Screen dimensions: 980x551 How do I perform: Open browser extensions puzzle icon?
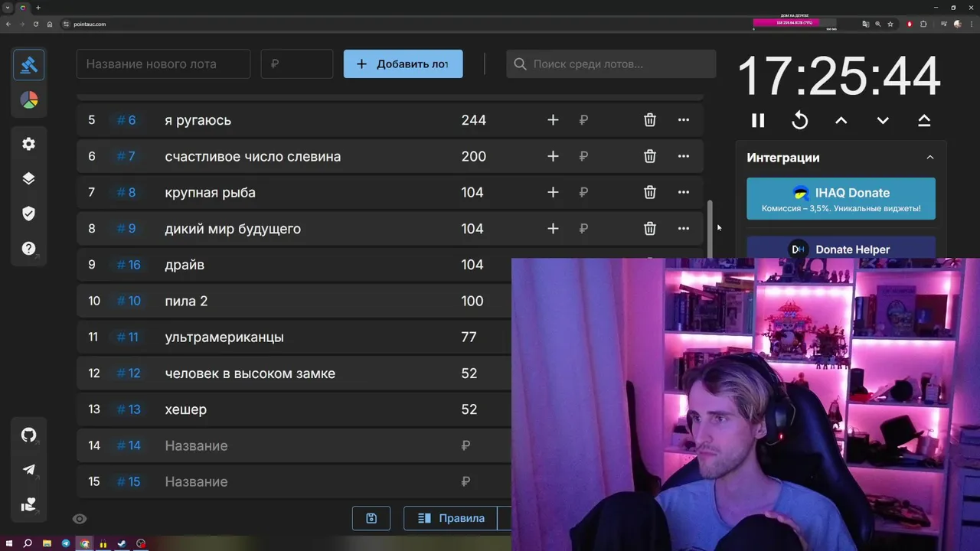(x=924, y=24)
